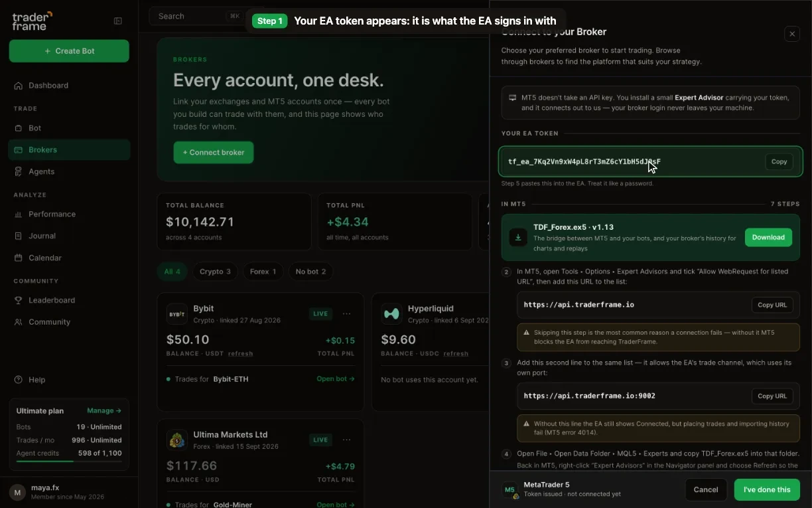The height and width of the screenshot is (508, 812).
Task: Click the Hyperliquid logo icon
Action: point(391,314)
